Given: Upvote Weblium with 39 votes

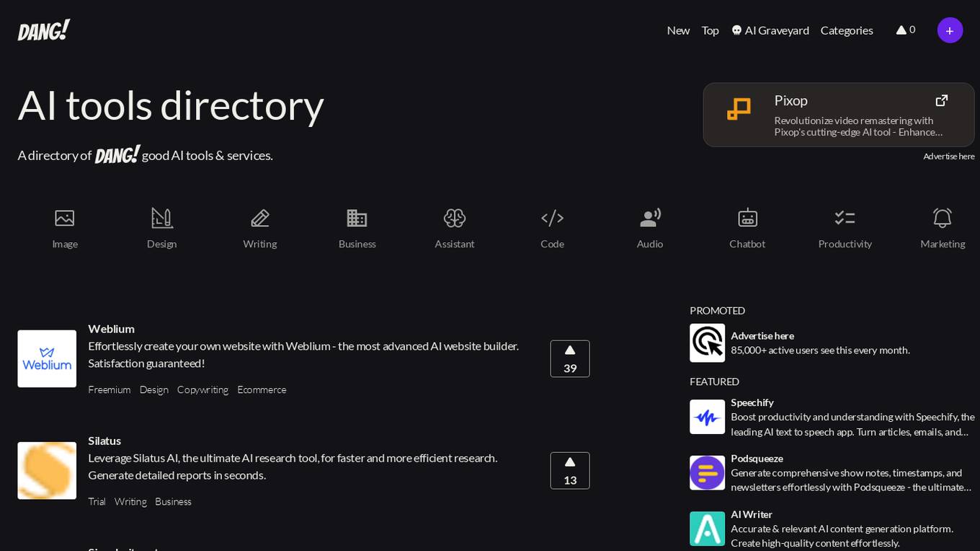Looking at the screenshot, I should 570,358.
